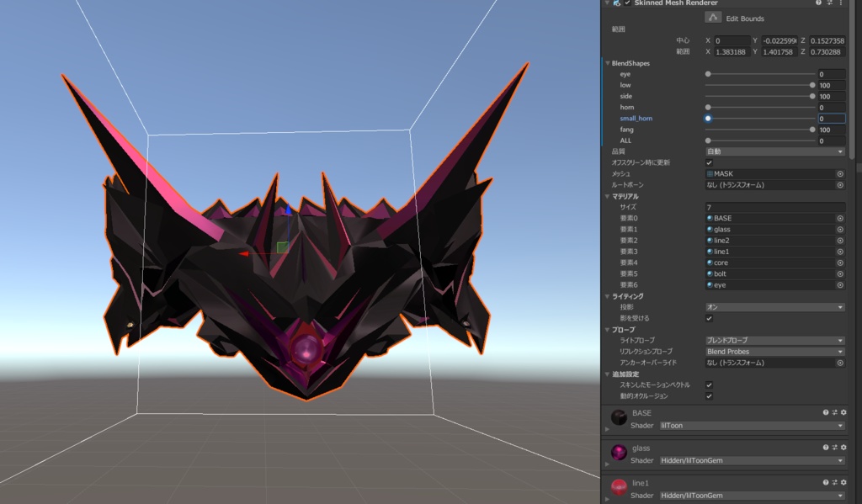Click the 中心 X value field
Screen dimensions: 862x504
(732, 40)
